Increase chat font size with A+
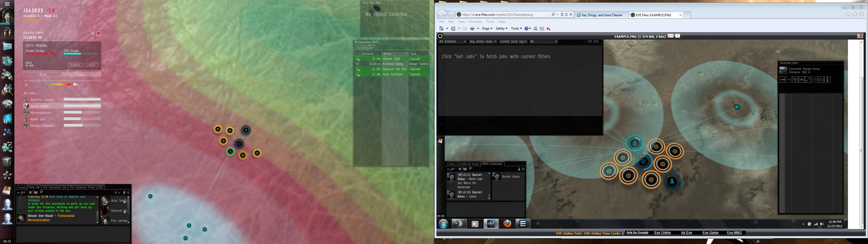 (x=23, y=192)
